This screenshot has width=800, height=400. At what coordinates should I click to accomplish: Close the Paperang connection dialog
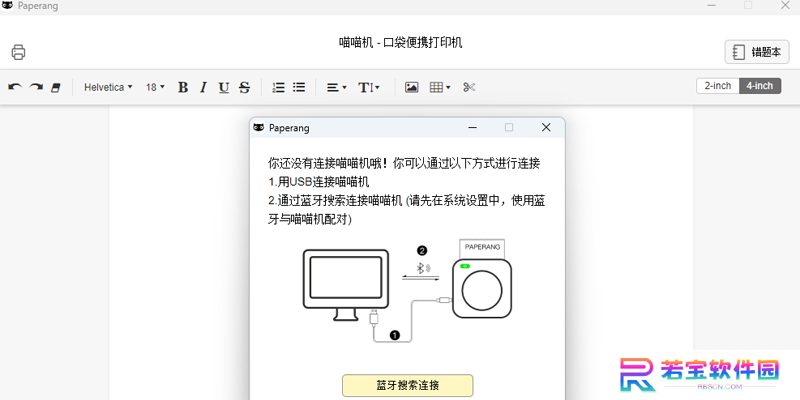point(546,128)
